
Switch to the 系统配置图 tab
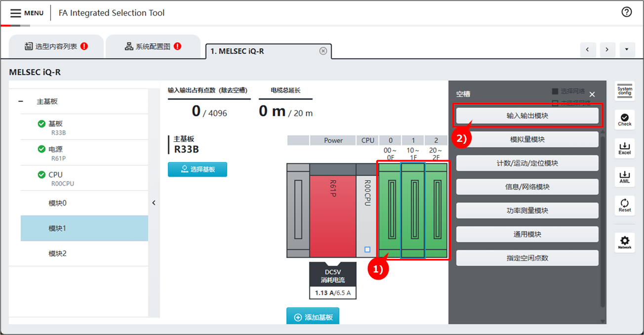tap(153, 46)
